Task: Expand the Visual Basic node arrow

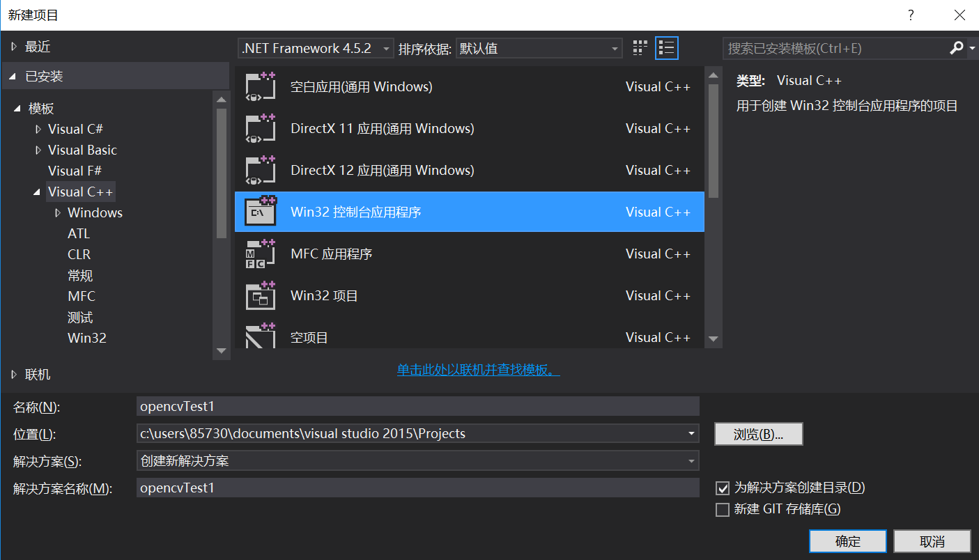Action: click(x=38, y=150)
